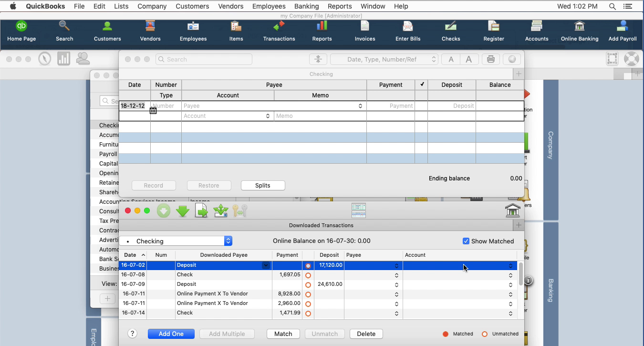Click the Splits button
This screenshot has width=644, height=346.
point(263,185)
